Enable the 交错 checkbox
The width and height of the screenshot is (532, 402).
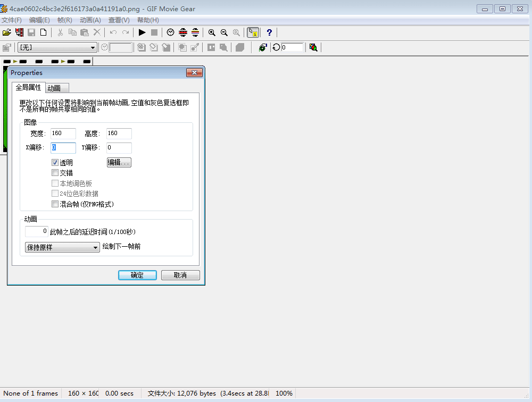click(x=55, y=173)
